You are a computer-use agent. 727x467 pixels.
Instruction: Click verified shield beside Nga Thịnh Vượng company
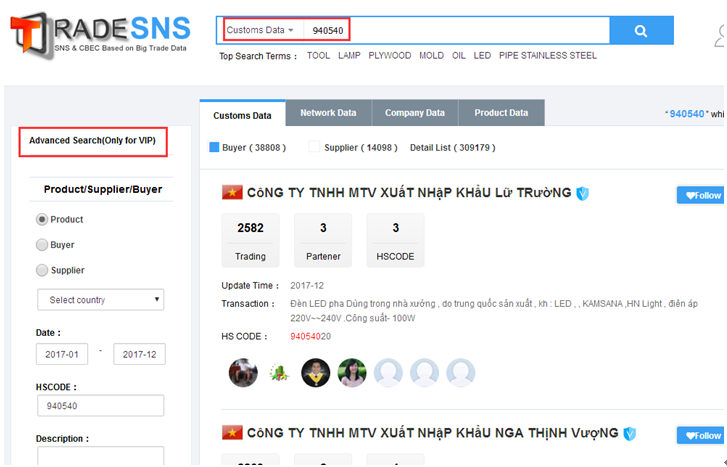[x=630, y=434]
